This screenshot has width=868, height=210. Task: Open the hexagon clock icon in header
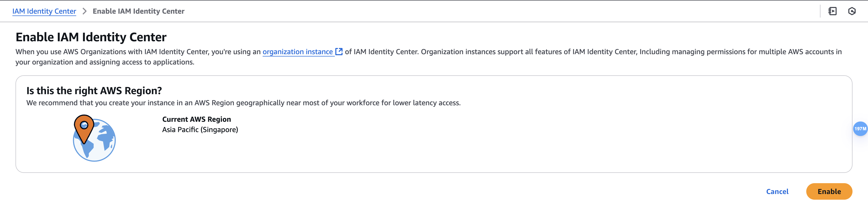click(852, 11)
